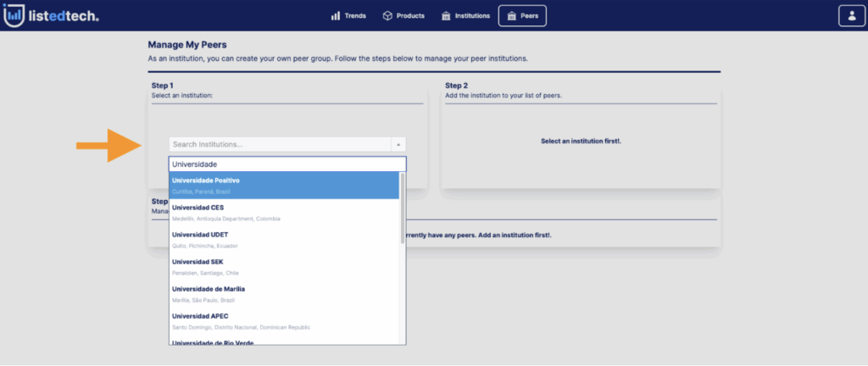Image resolution: width=868 pixels, height=366 pixels.
Task: Pick Universidad SEK from results
Action: point(284,267)
